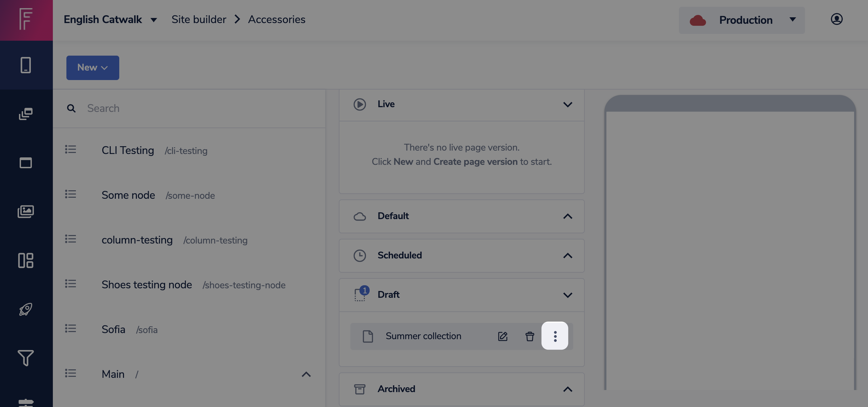Click the mobile device icon in sidebar
868x407 pixels.
26,65
